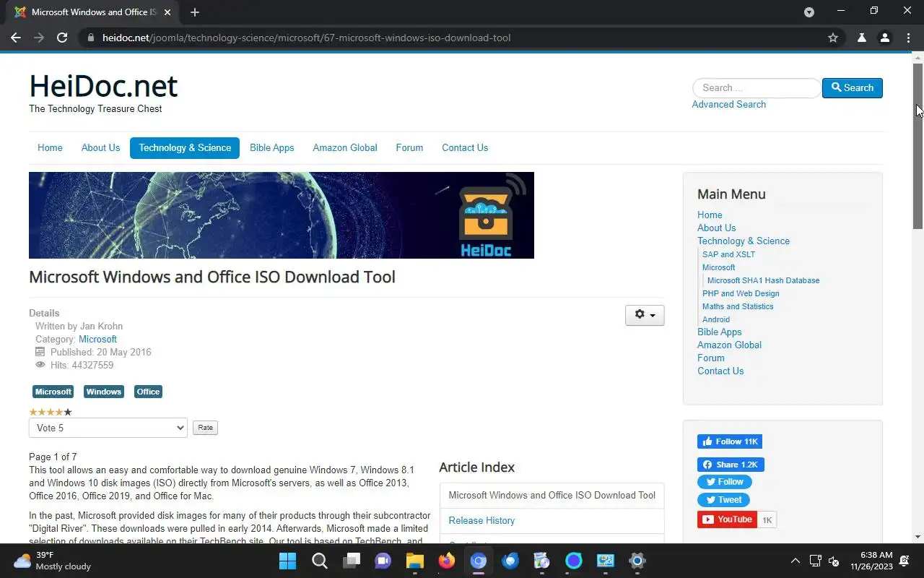This screenshot has width=924, height=578.
Task: Select the Technology & Science nav tab
Action: click(x=185, y=147)
